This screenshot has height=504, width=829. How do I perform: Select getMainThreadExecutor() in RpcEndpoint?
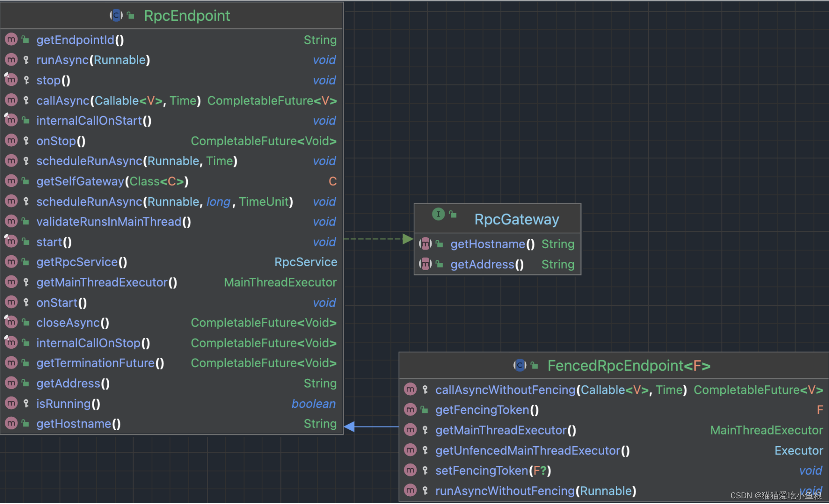pyautogui.click(x=107, y=282)
